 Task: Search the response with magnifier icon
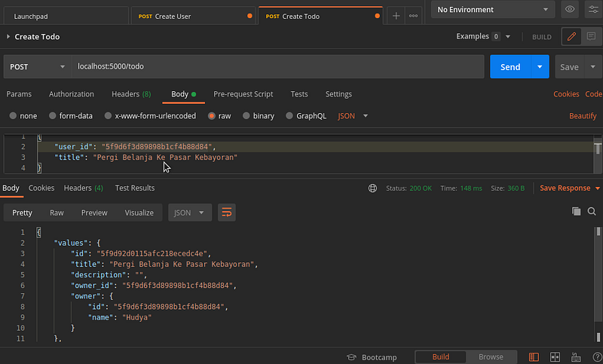click(x=592, y=211)
